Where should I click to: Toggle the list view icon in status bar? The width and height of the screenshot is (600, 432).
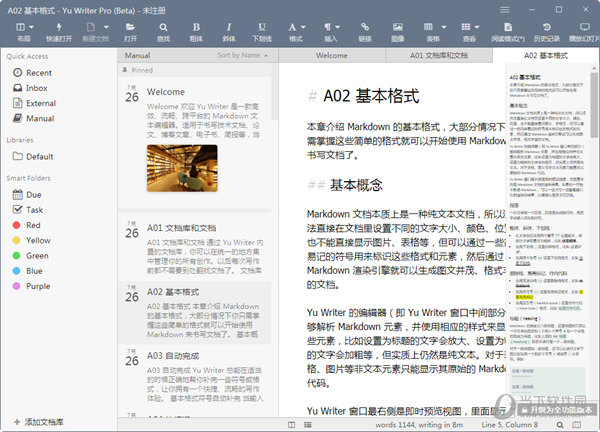(308, 425)
